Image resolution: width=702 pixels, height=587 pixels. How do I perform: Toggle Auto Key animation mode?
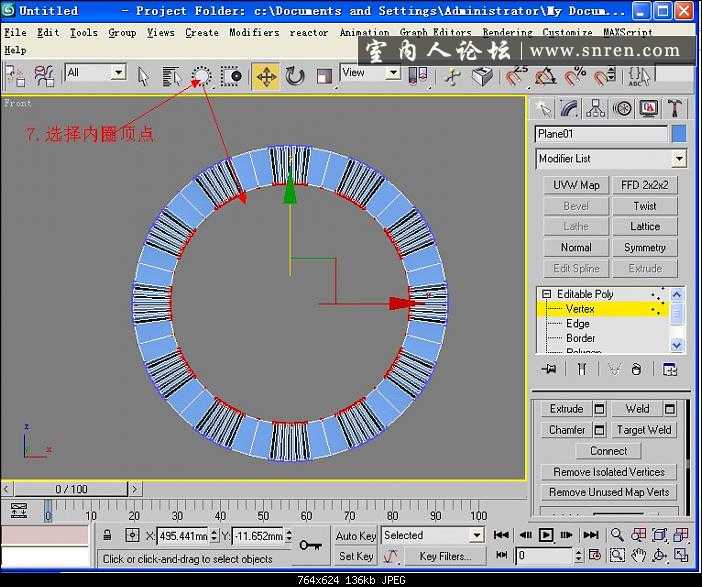coord(356,536)
